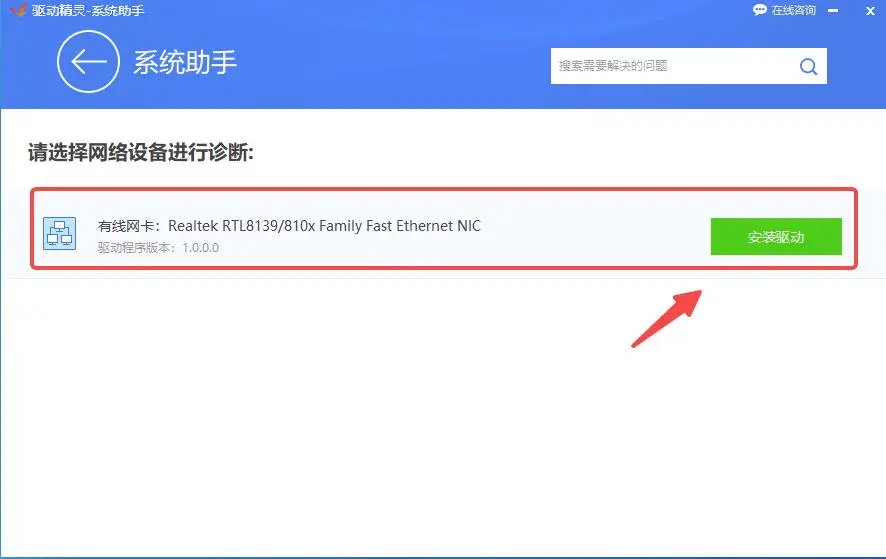Image resolution: width=886 pixels, height=559 pixels.
Task: Click the 在线咨询 chat bubble icon
Action: coord(759,10)
